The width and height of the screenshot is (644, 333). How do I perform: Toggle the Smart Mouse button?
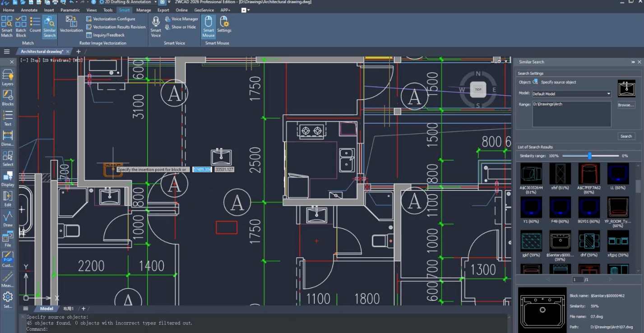tap(208, 26)
